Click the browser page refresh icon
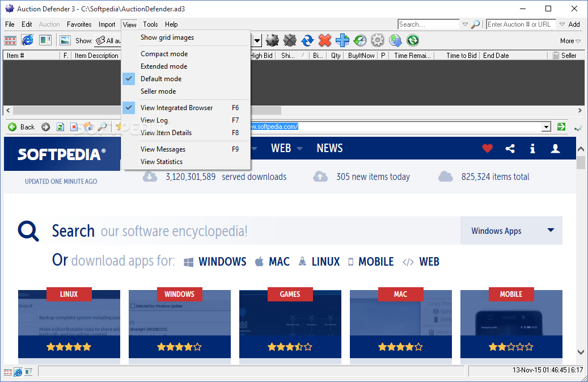Image resolution: width=588 pixels, height=382 pixels. (x=60, y=127)
